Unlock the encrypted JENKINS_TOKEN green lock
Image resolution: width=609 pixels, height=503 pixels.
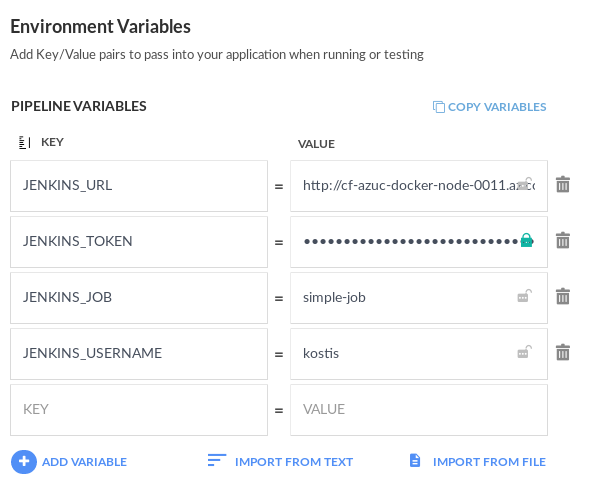click(x=525, y=240)
